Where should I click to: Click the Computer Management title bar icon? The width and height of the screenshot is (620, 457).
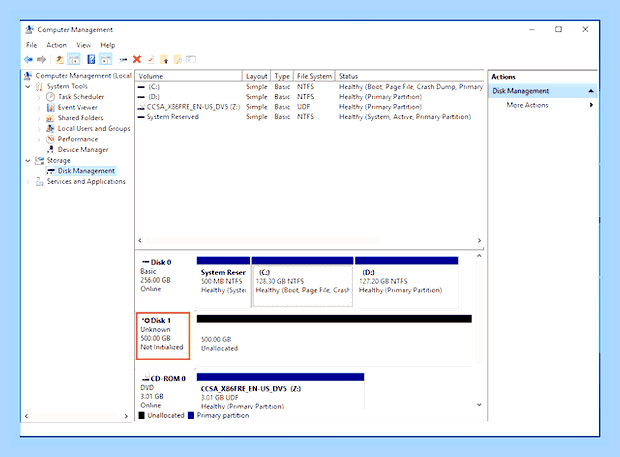29,29
